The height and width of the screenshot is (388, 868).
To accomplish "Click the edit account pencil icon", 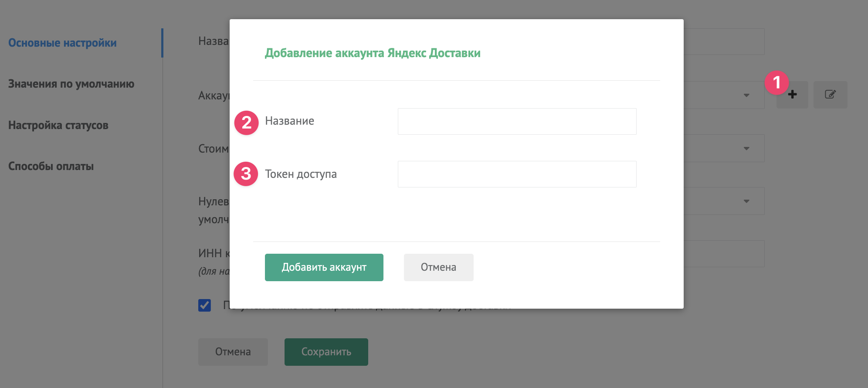I will tap(830, 95).
